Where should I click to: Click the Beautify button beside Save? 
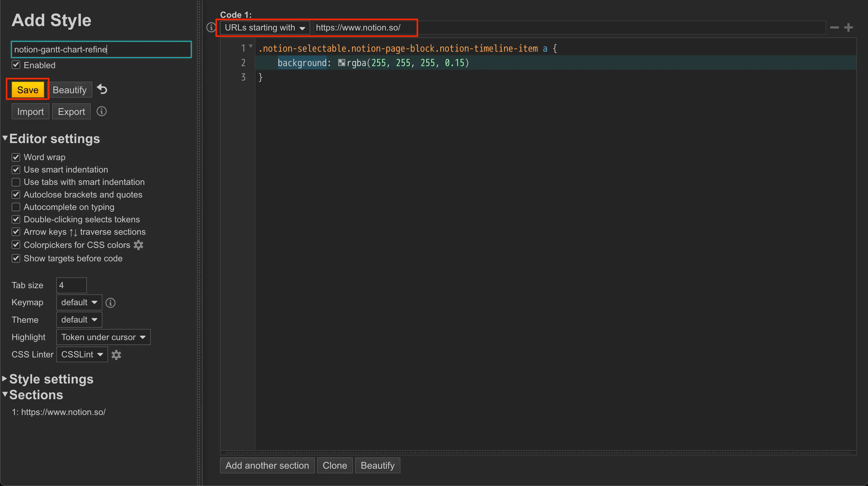click(x=70, y=90)
